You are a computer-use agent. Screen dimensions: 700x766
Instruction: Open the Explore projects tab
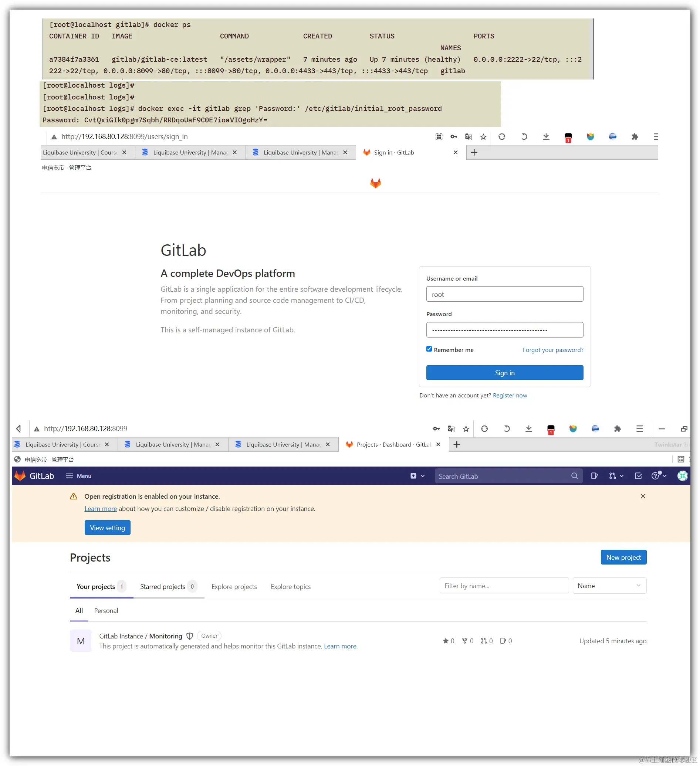point(234,587)
